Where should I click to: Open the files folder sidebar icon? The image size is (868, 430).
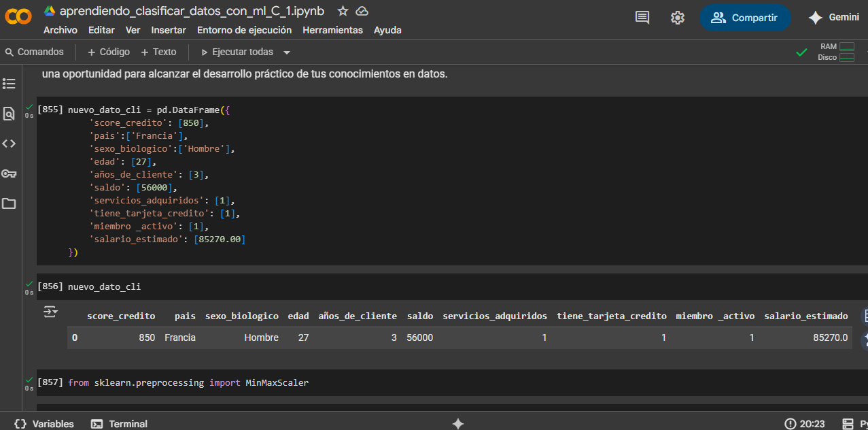pos(9,203)
